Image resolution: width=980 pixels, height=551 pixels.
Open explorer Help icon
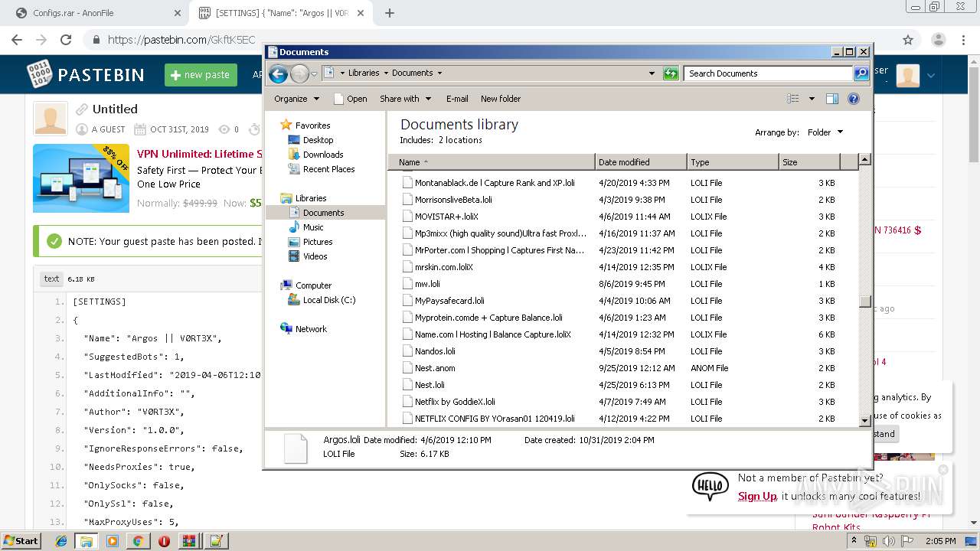854,99
